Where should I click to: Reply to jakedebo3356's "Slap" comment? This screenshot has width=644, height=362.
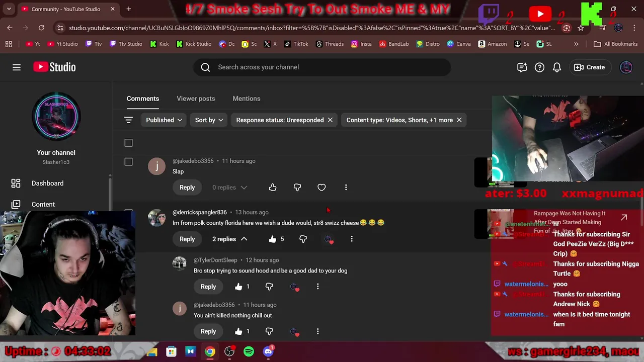pos(187,188)
